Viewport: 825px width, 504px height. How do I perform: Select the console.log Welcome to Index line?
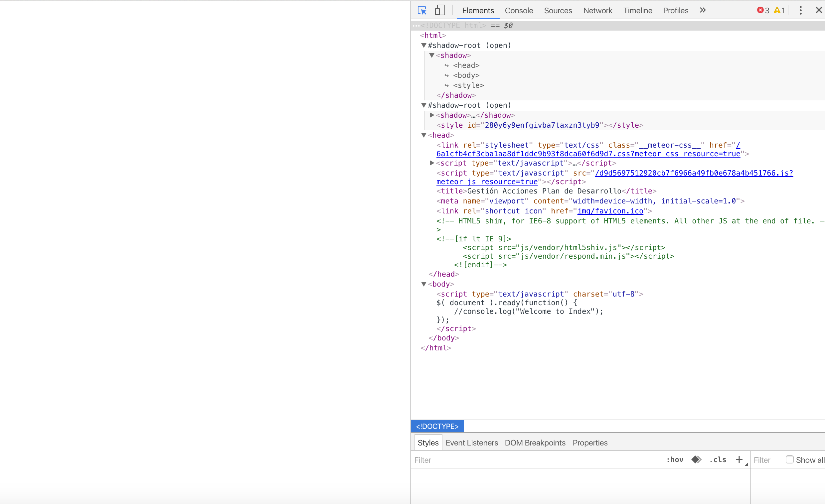click(529, 311)
